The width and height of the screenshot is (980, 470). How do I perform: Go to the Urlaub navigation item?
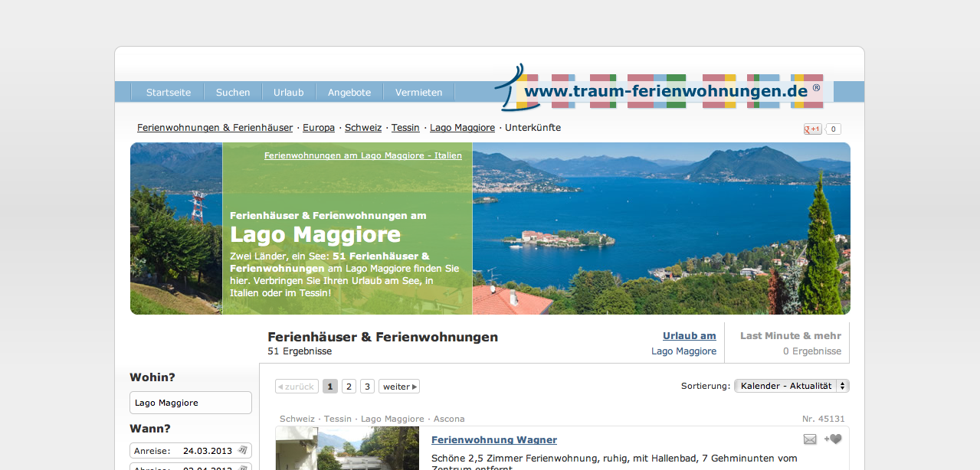point(288,92)
